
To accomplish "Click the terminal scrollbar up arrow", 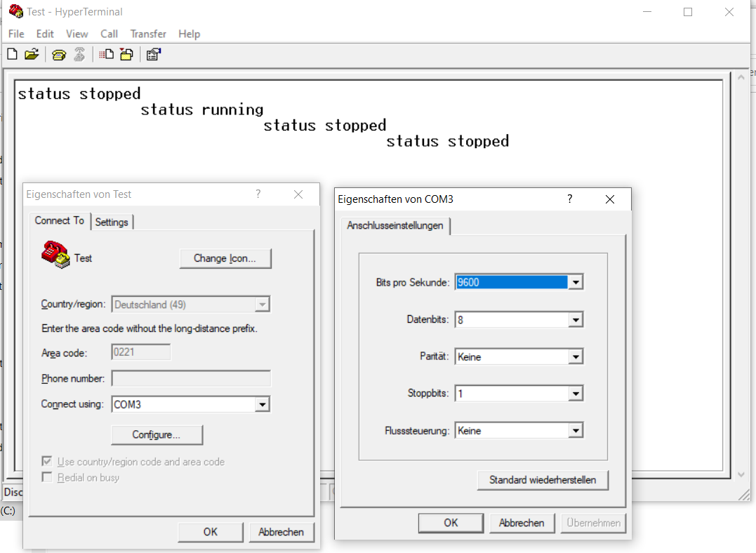I will [x=741, y=78].
